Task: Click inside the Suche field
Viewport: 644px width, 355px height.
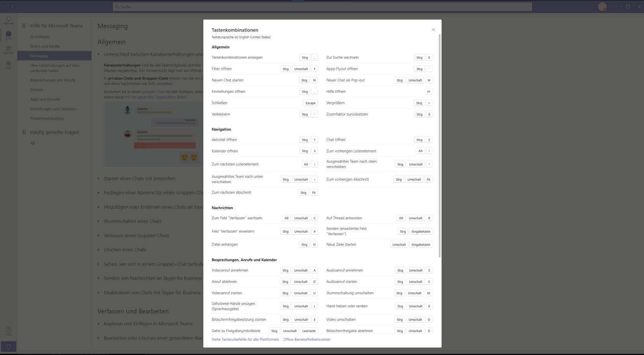Action: (x=322, y=7)
